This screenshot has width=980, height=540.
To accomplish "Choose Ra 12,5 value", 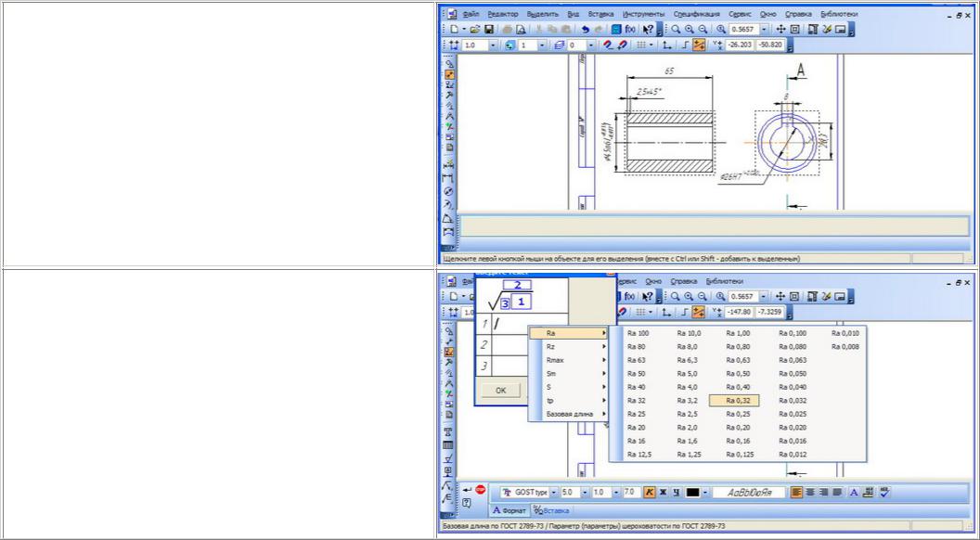I will [x=639, y=455].
